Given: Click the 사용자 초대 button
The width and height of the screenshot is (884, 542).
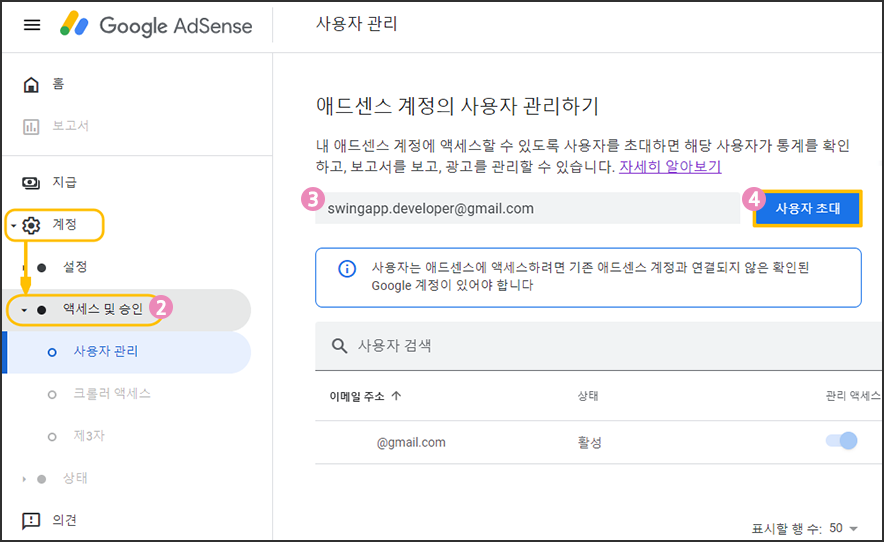Looking at the screenshot, I should pyautogui.click(x=808, y=209).
